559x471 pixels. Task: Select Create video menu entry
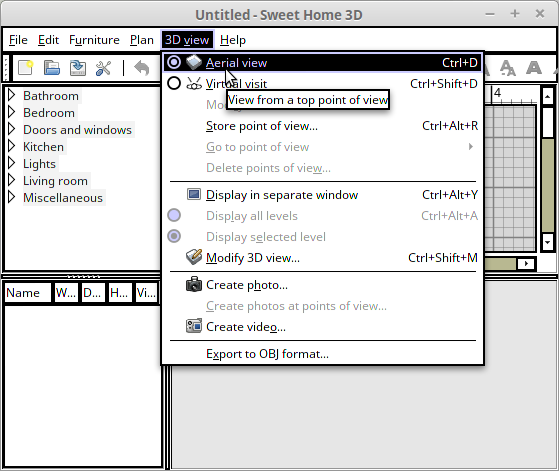[x=323, y=327]
